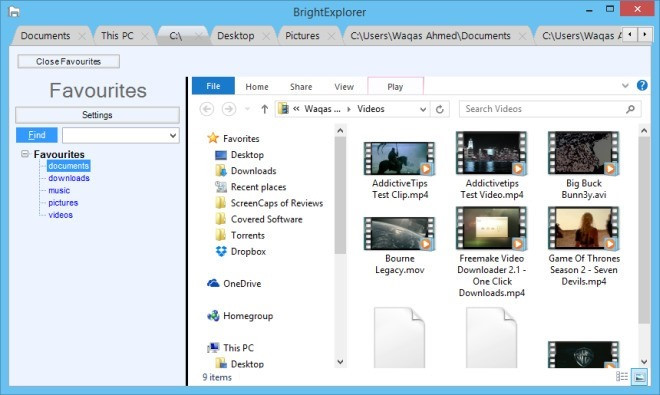Switch to large thumbnails view icon
Screen dimensions: 660x395
pyautogui.click(x=639, y=376)
